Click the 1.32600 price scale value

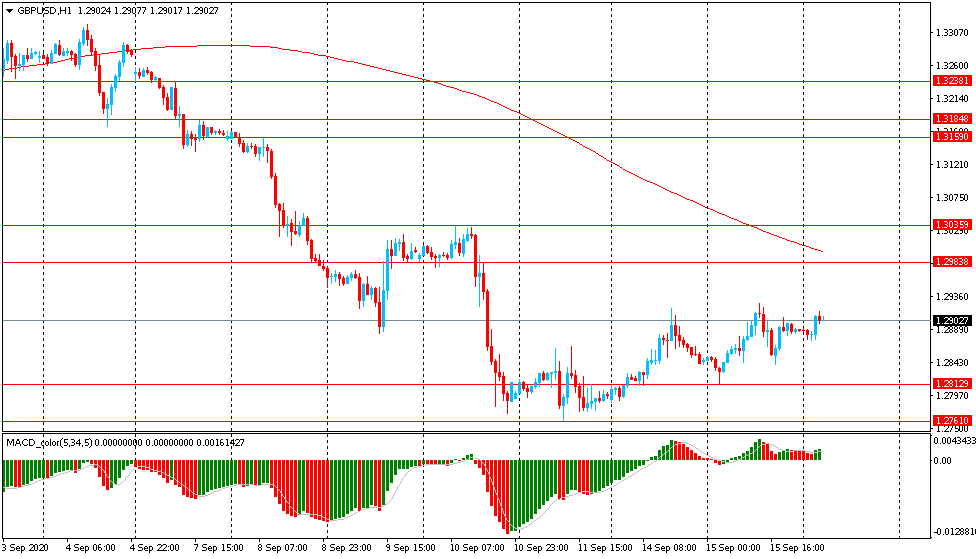952,65
